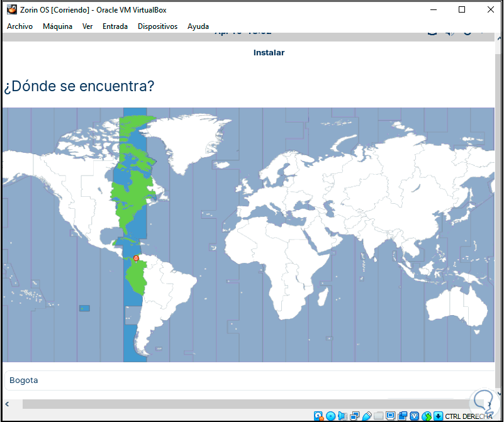Screen dimensions: 504x422
Task: Click the VirtualBox window title icon
Action: pos(12,9)
